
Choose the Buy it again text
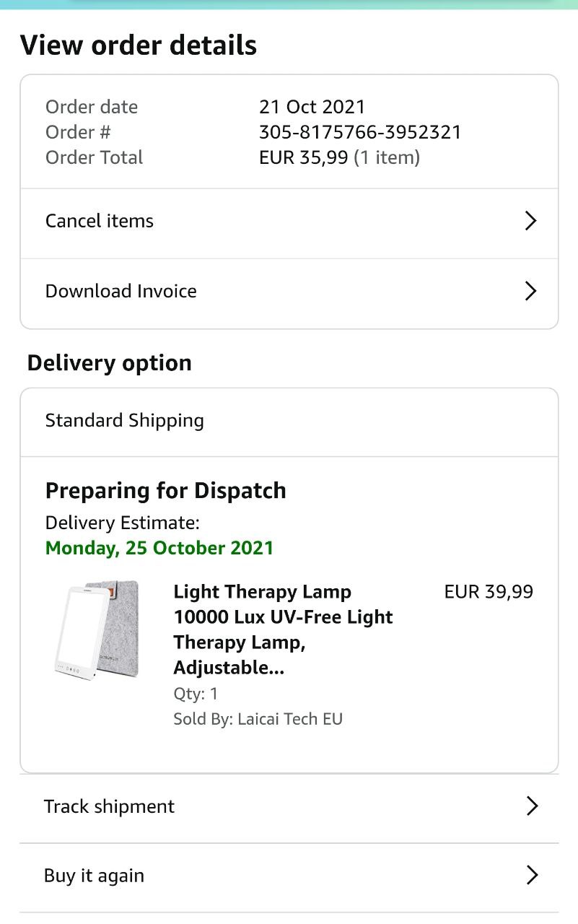(94, 876)
